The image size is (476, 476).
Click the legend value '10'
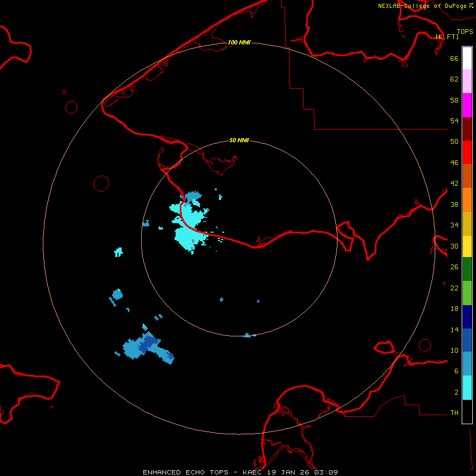coord(454,351)
